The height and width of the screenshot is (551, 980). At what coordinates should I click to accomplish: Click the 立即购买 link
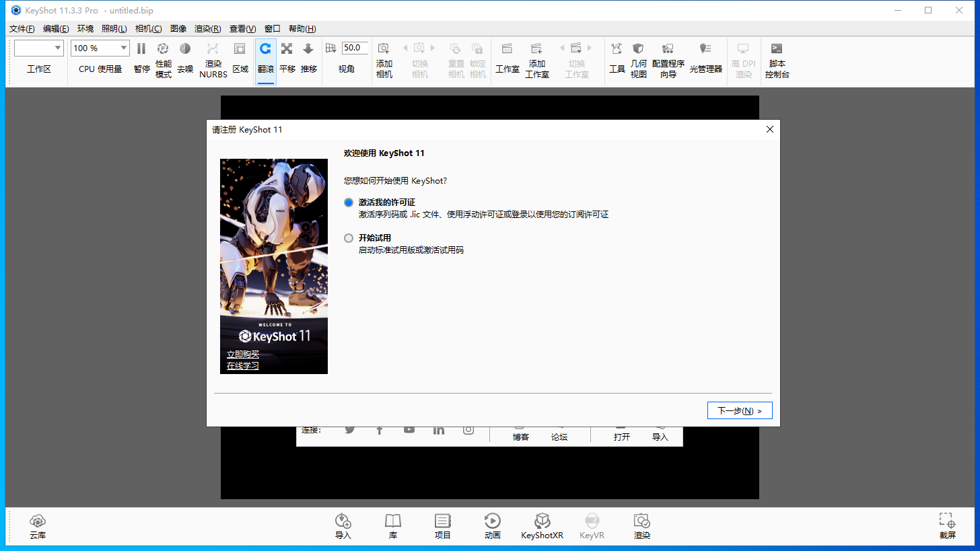tap(243, 355)
